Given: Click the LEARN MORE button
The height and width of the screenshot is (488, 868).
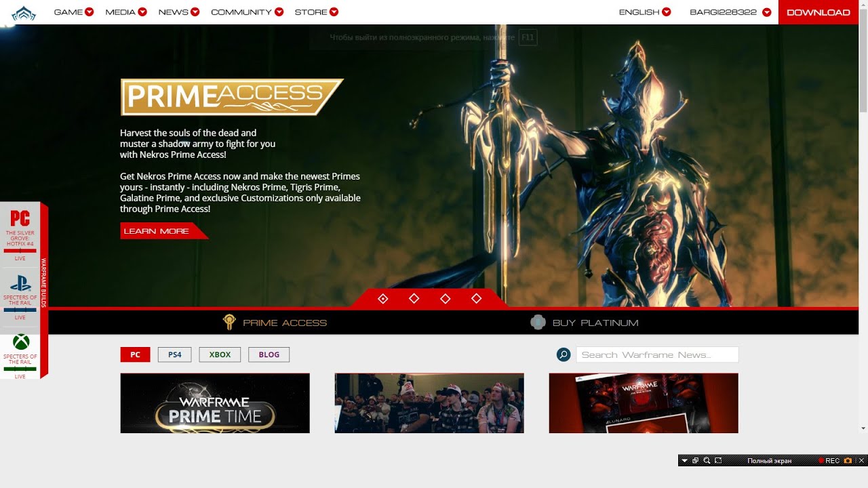Looking at the screenshot, I should click(164, 231).
